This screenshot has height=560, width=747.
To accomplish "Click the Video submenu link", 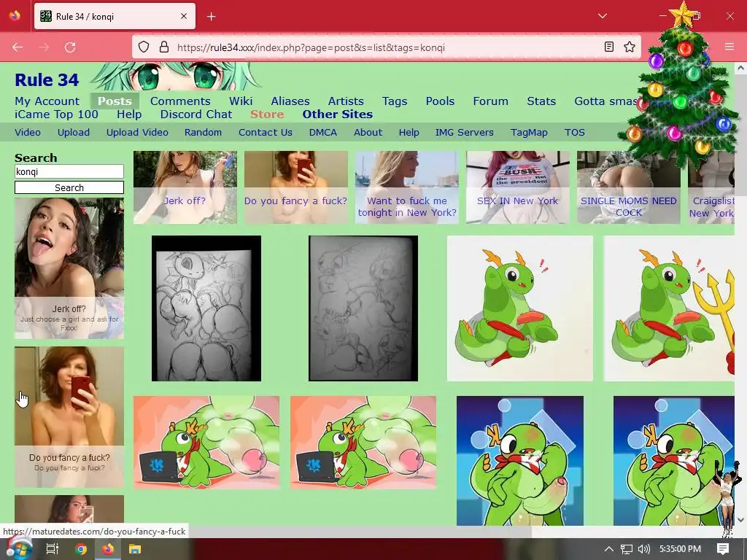I will [x=28, y=133].
